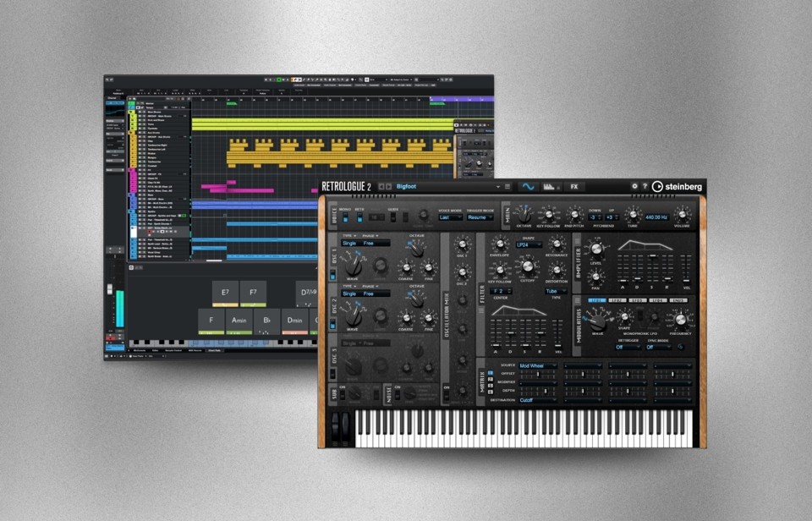Viewport: 812px width, 521px height.
Task: Open preset management menu icon beside Bigfoot
Action: [507, 186]
